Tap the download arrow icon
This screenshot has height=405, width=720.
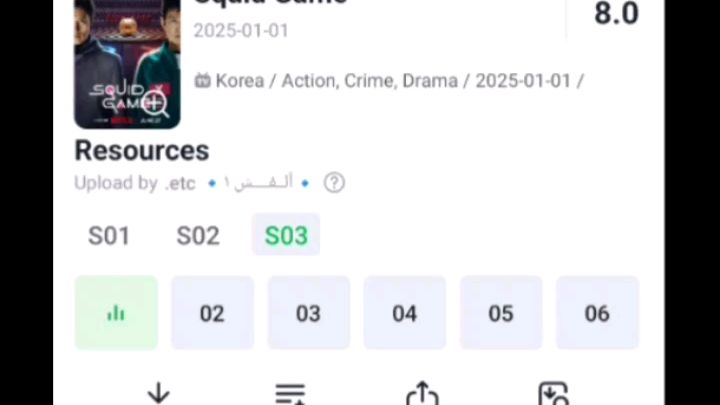pos(158,394)
